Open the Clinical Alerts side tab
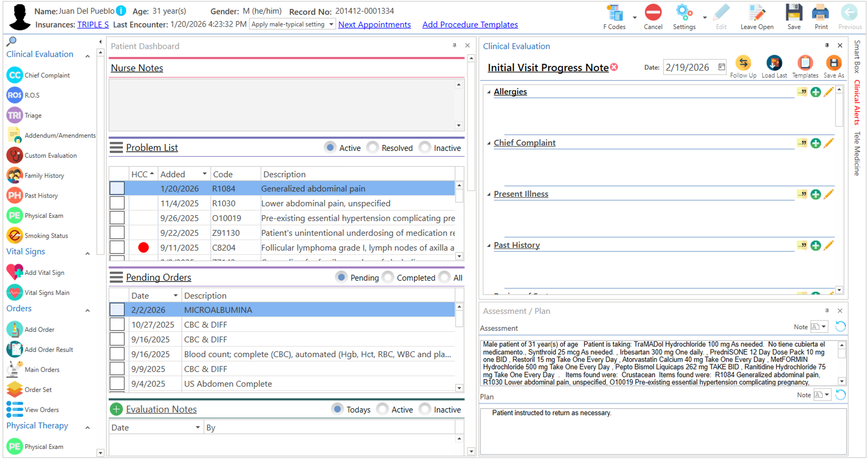Viewport: 868px width, 460px height. point(857,103)
